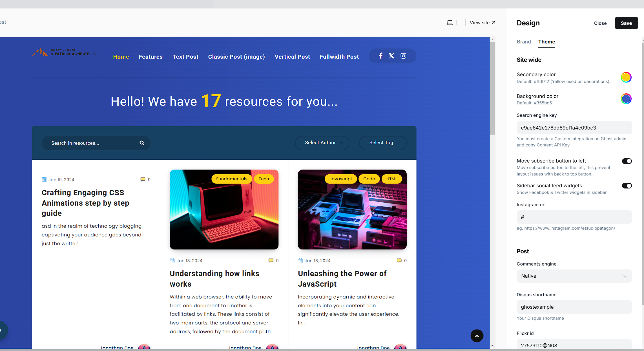Save the design changes
The height and width of the screenshot is (351, 644).
626,23
